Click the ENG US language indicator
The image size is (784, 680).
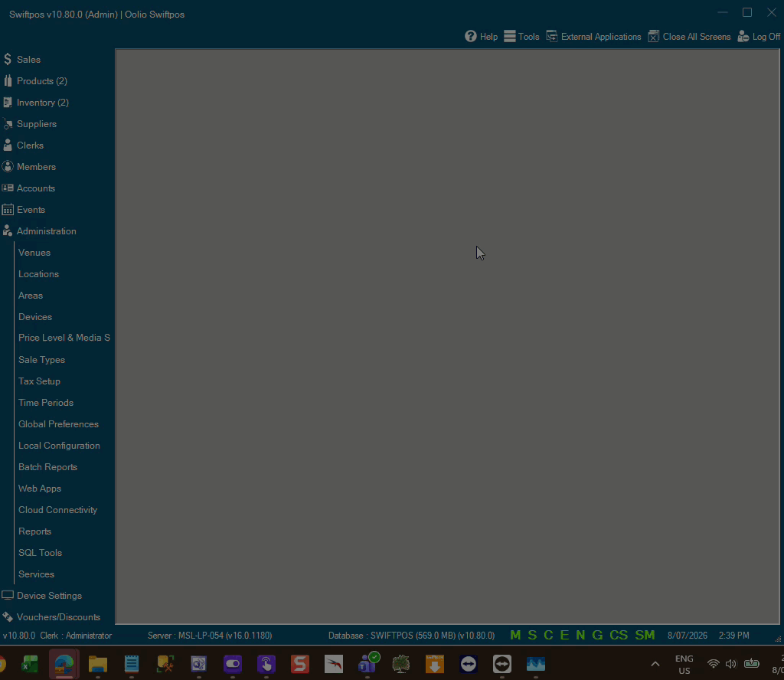684,665
